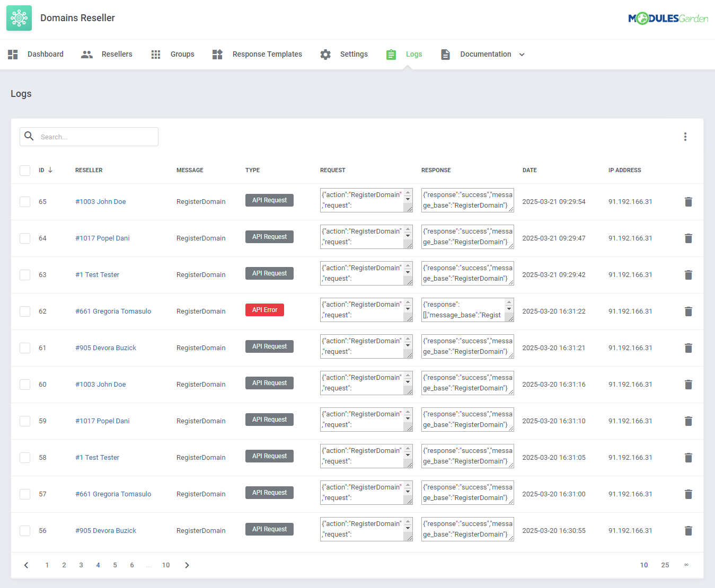The height and width of the screenshot is (588, 715).
Task: Open reseller #1003 John Doe
Action: tap(101, 202)
